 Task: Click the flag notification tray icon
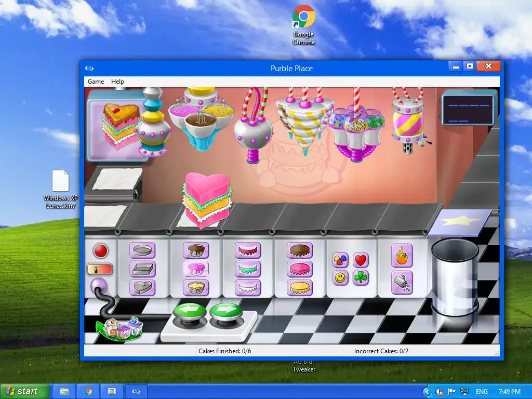[451, 392]
